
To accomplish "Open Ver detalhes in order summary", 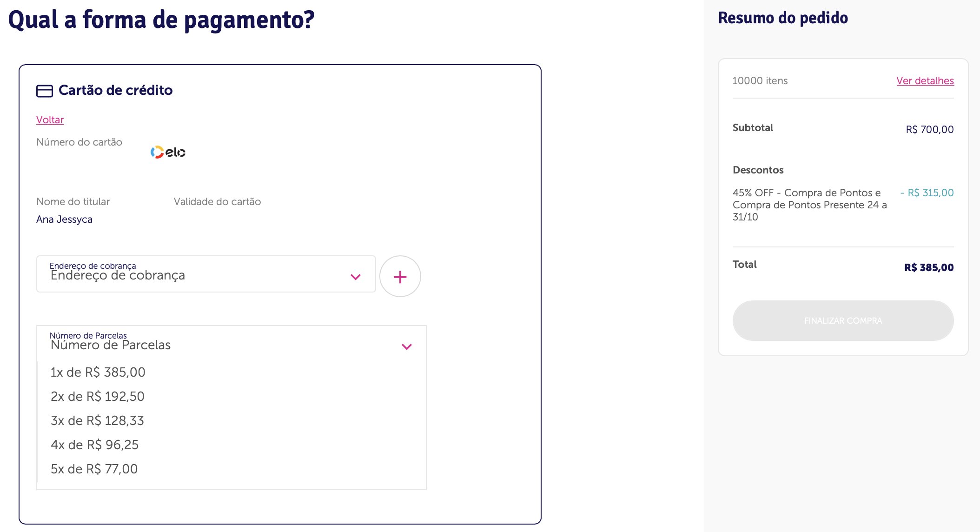I will point(925,80).
